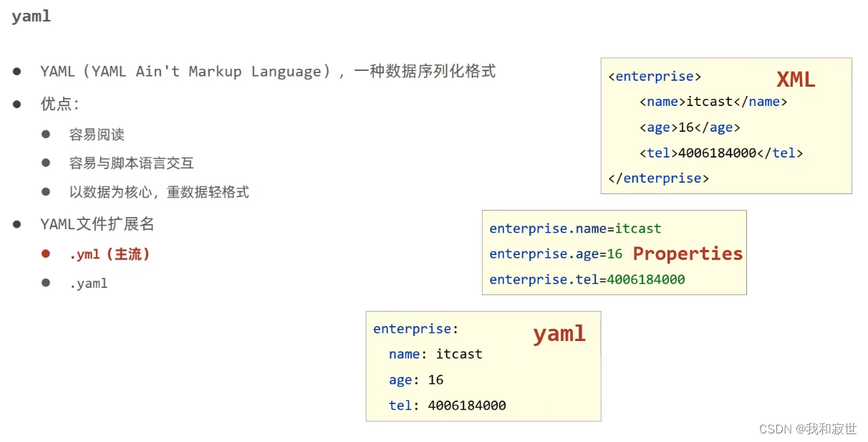Click the enterprise.tel=4006184000 property line

(x=587, y=279)
